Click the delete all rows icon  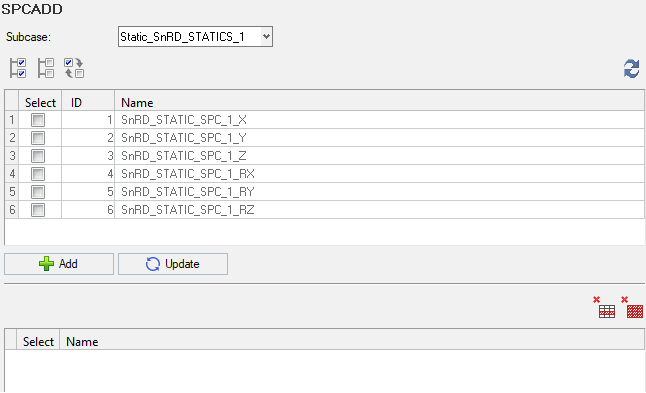(x=632, y=307)
